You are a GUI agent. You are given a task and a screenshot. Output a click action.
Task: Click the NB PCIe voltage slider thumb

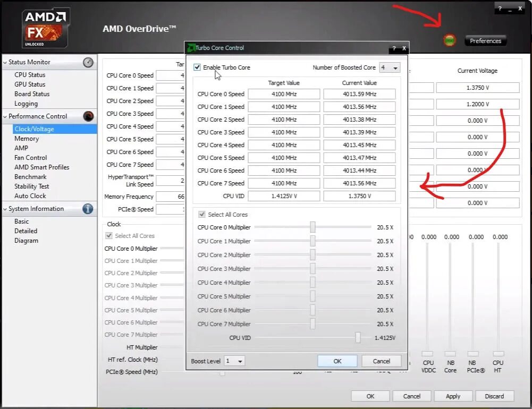pos(473,354)
